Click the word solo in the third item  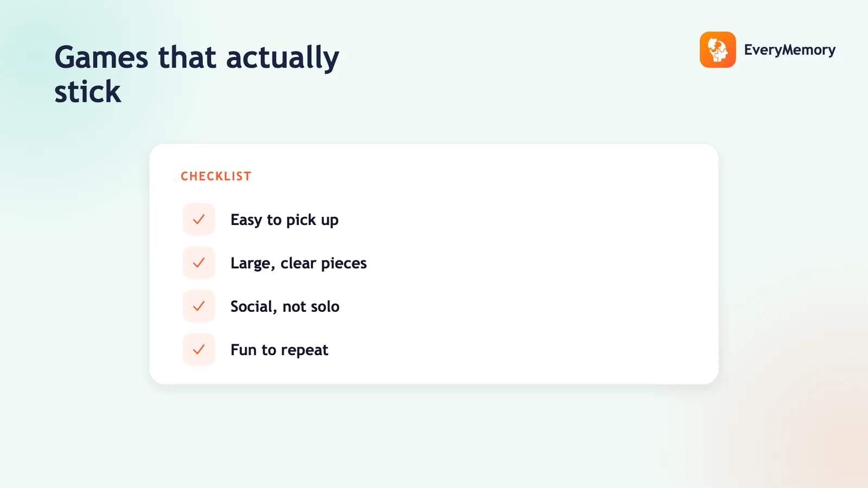pyautogui.click(x=325, y=306)
